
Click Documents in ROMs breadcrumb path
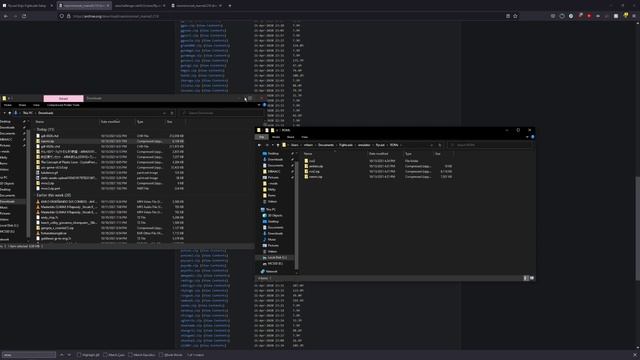pyautogui.click(x=326, y=145)
